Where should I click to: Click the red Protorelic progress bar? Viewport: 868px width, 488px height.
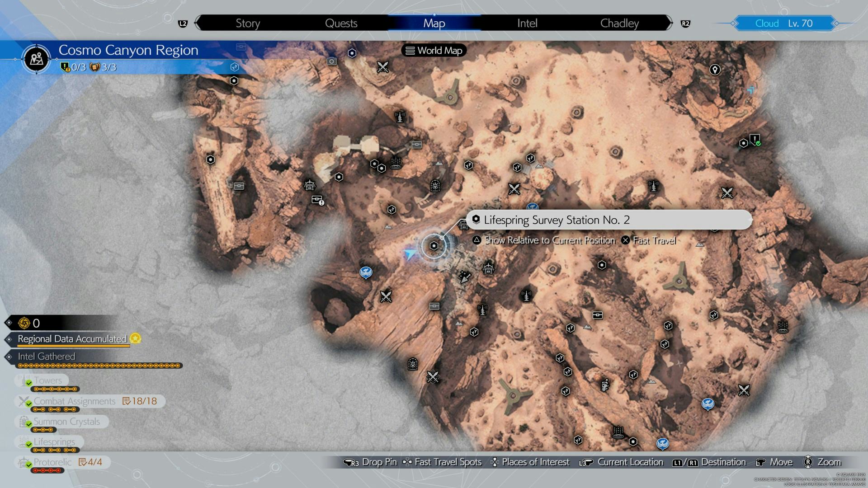pyautogui.click(x=47, y=471)
